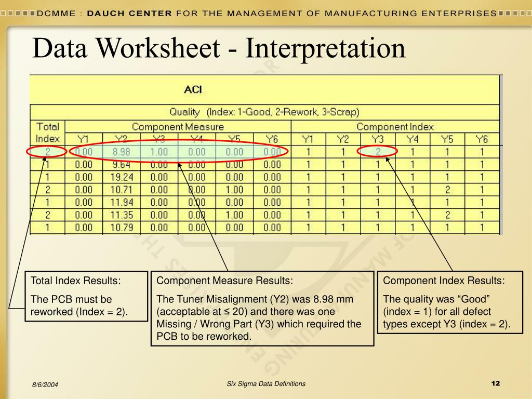Image resolution: width=532 pixels, height=399 pixels.
Task: Click the "Component Measure" group header
Action: [178, 127]
